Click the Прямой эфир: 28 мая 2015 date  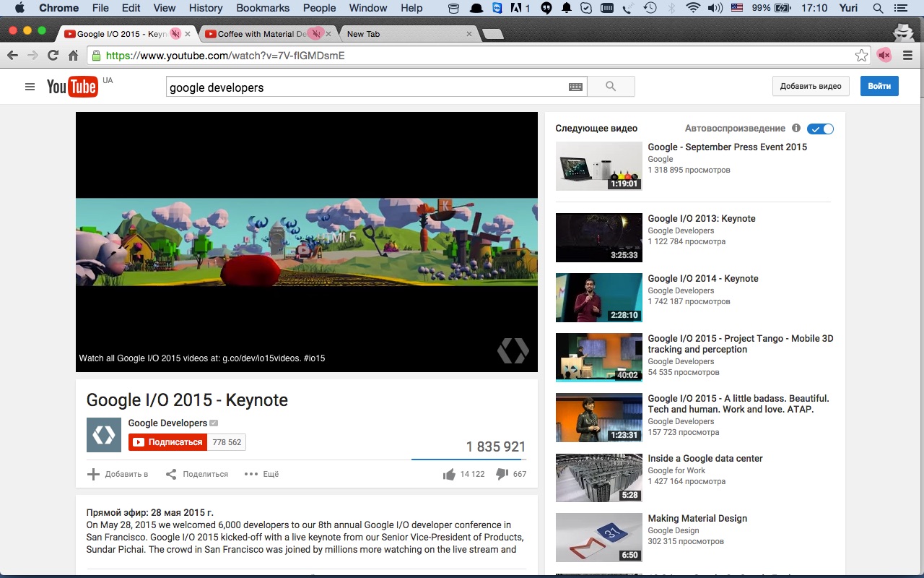(149, 512)
